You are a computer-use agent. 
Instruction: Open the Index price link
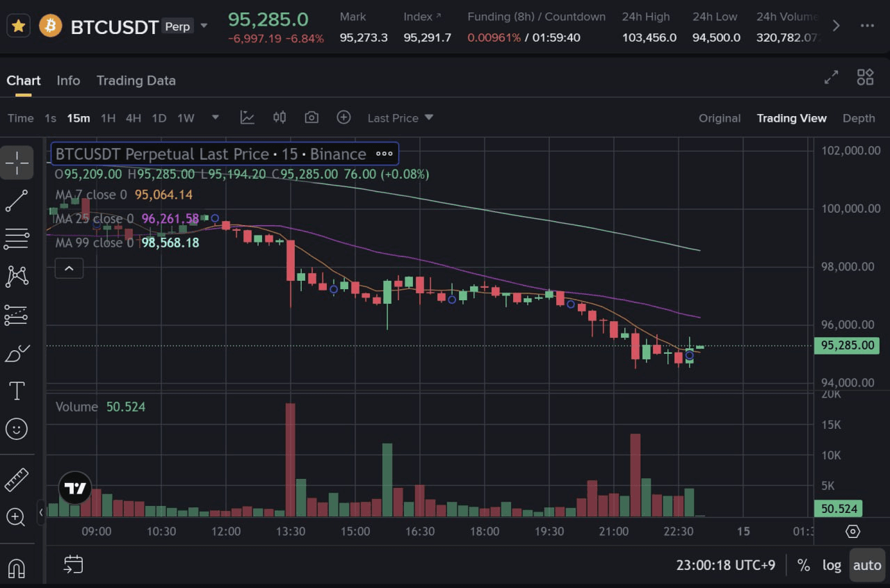click(423, 17)
